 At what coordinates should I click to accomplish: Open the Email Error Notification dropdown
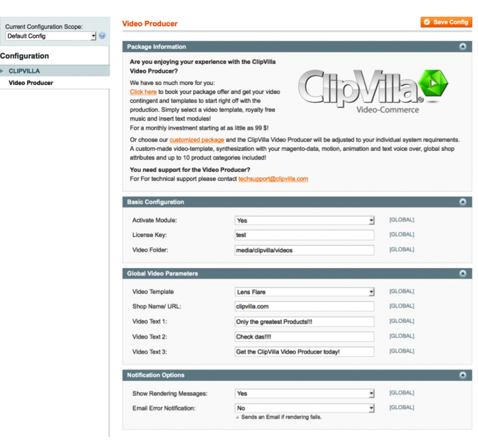coord(305,408)
